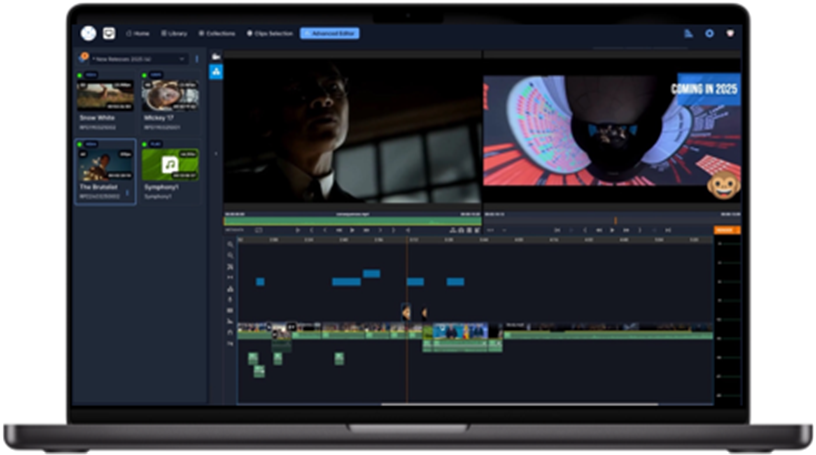The height and width of the screenshot is (455, 816).
Task: Click the highlighted blue panel icon
Action: click(x=216, y=72)
